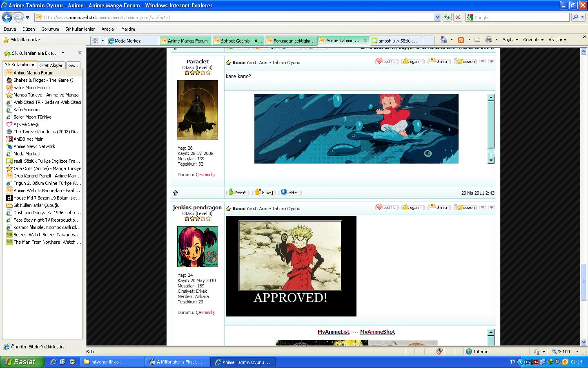
Task: Open the Internet Explorer quick launch icon
Action: tap(53, 362)
